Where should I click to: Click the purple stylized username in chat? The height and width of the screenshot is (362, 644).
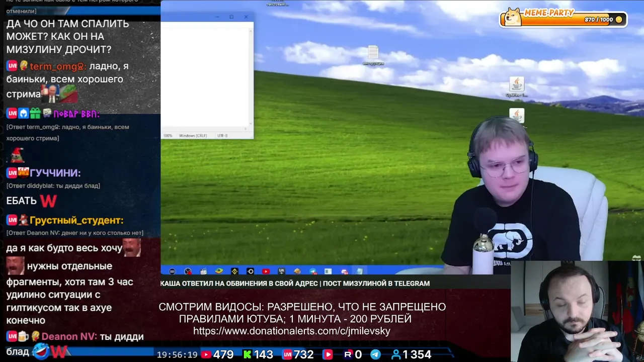click(x=76, y=114)
